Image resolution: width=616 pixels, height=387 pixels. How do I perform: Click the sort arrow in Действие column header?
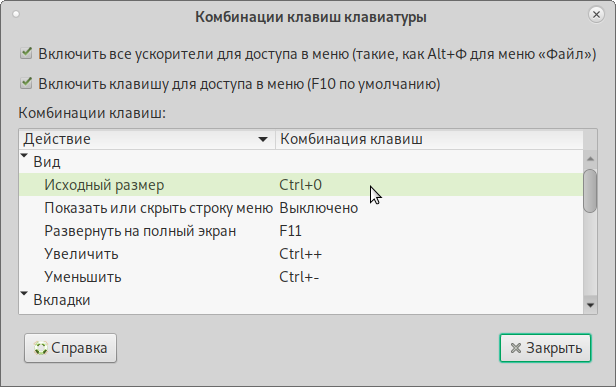[263, 139]
